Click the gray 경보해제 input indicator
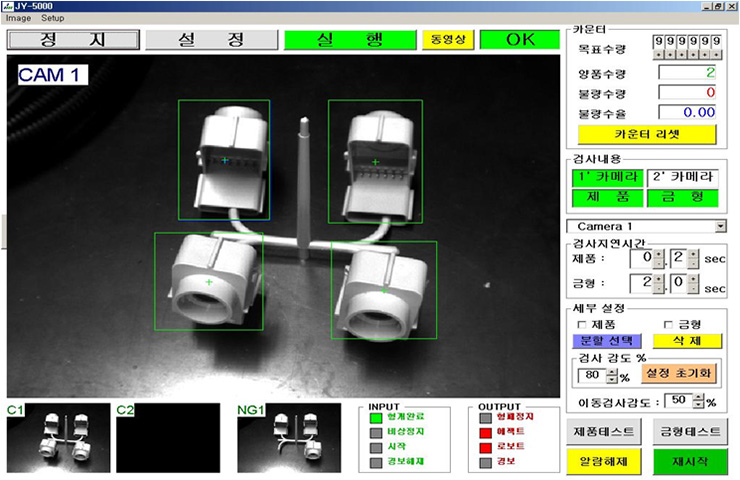The width and height of the screenshot is (740, 480). click(376, 462)
